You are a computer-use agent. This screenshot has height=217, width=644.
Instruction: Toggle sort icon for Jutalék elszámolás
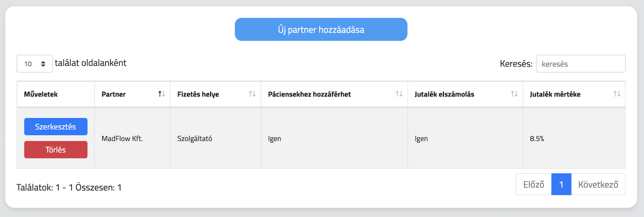click(514, 94)
